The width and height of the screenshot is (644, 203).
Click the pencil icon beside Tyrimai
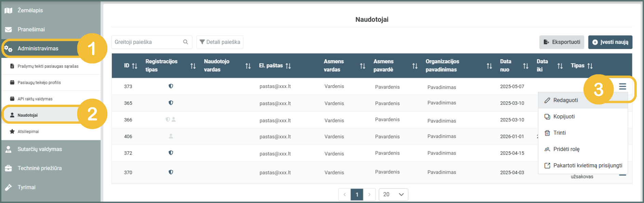(9, 187)
